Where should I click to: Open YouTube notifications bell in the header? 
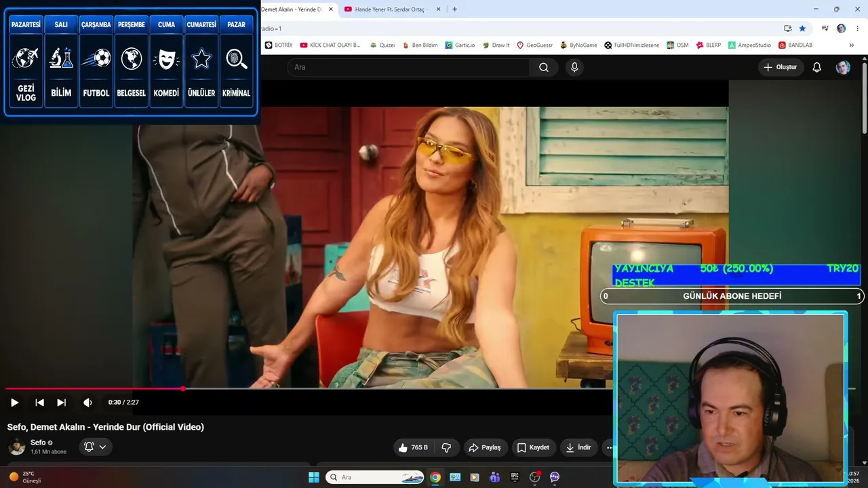click(817, 67)
